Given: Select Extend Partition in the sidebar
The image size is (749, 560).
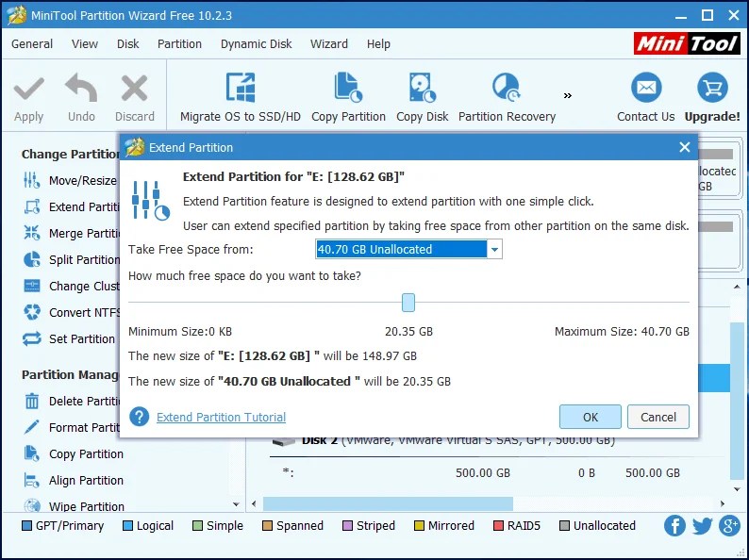Looking at the screenshot, I should (x=71, y=207).
